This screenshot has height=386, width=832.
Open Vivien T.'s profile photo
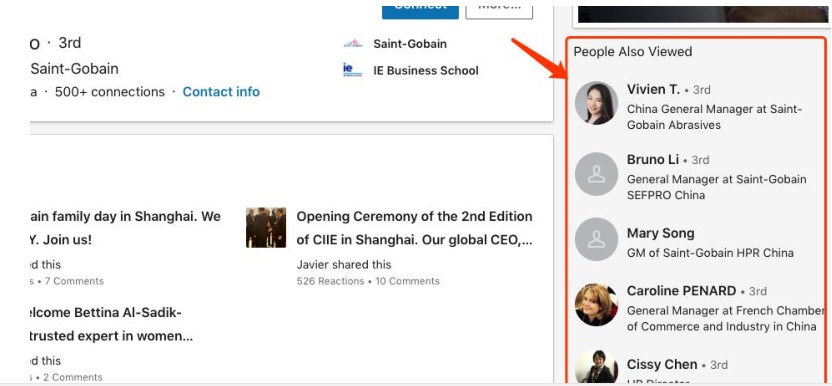point(596,103)
